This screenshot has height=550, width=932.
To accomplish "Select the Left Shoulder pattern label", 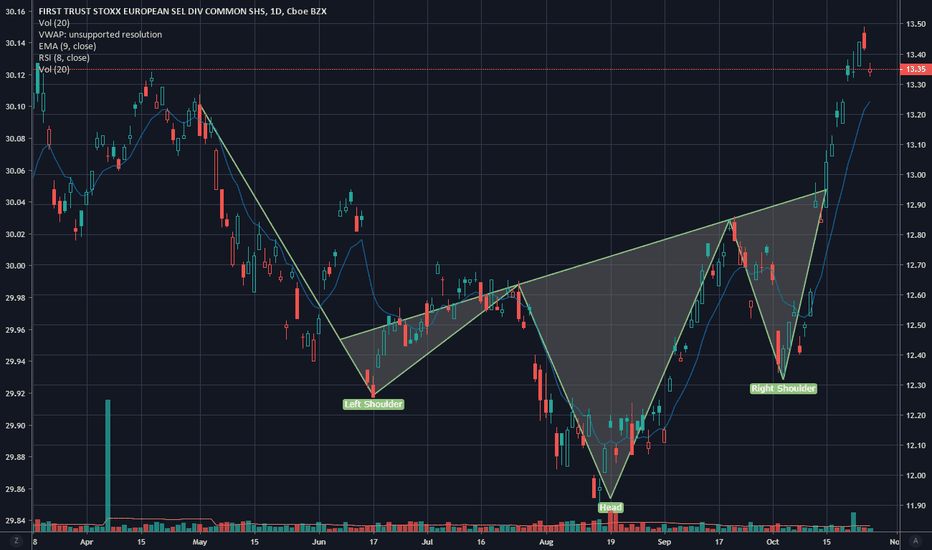I will (x=373, y=404).
